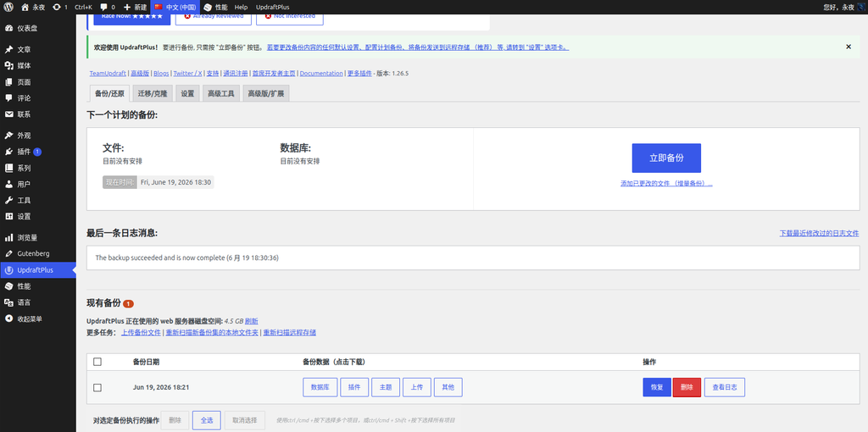868x432 pixels.
Task: Download the 主题 backup data
Action: pos(386,387)
